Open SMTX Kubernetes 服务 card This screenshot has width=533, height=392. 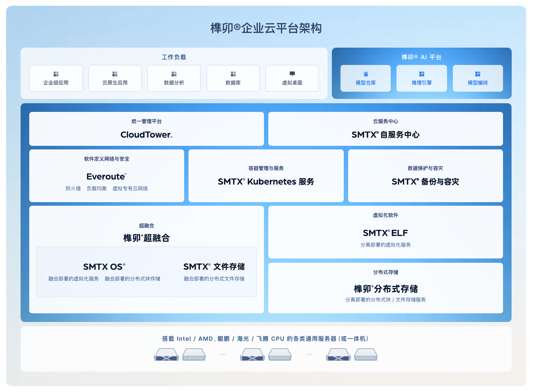click(266, 176)
